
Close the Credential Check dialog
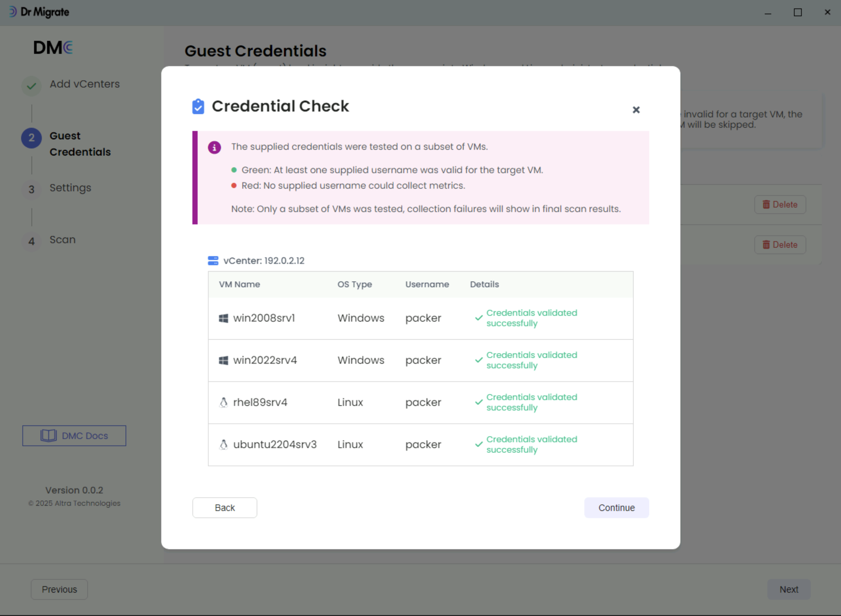[x=636, y=110]
